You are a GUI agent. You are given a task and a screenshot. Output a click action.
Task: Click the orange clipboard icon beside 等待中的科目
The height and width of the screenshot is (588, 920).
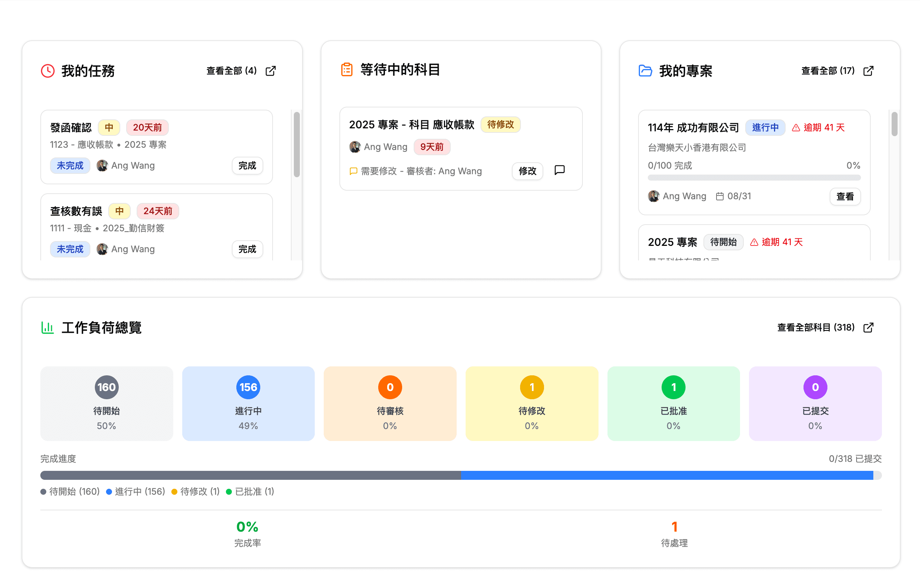(x=346, y=69)
